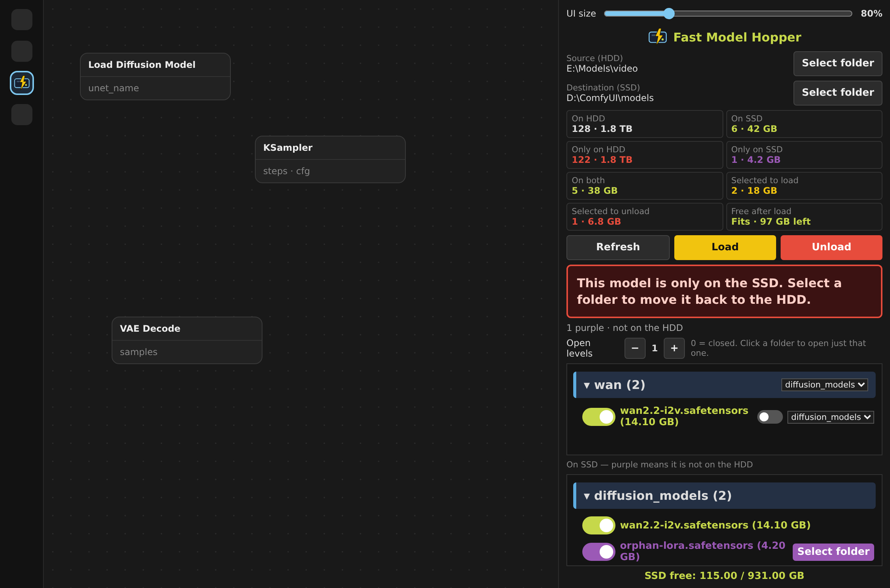890x588 pixels.
Task: Click the VAE Decode node title
Action: 150,329
